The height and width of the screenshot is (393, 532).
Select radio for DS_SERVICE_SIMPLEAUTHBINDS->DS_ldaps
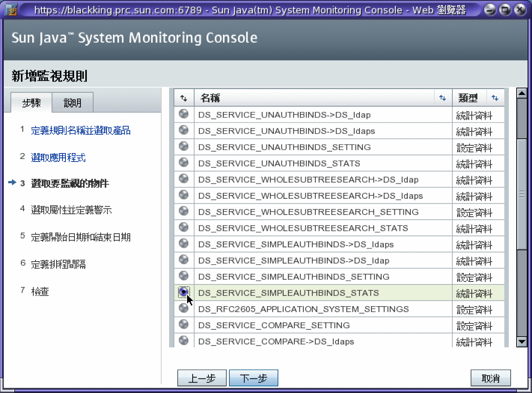(x=184, y=243)
